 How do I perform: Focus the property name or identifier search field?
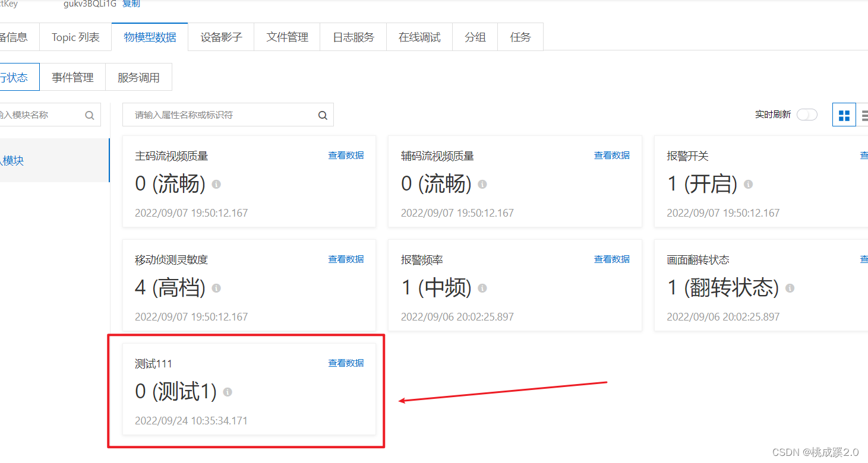[228, 115]
